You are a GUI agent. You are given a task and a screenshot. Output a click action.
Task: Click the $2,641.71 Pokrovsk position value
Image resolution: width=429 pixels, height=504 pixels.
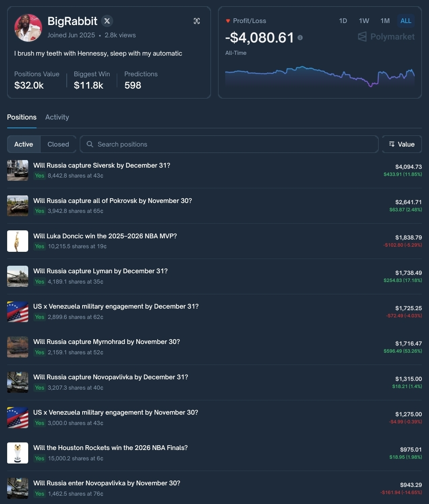[x=408, y=202]
